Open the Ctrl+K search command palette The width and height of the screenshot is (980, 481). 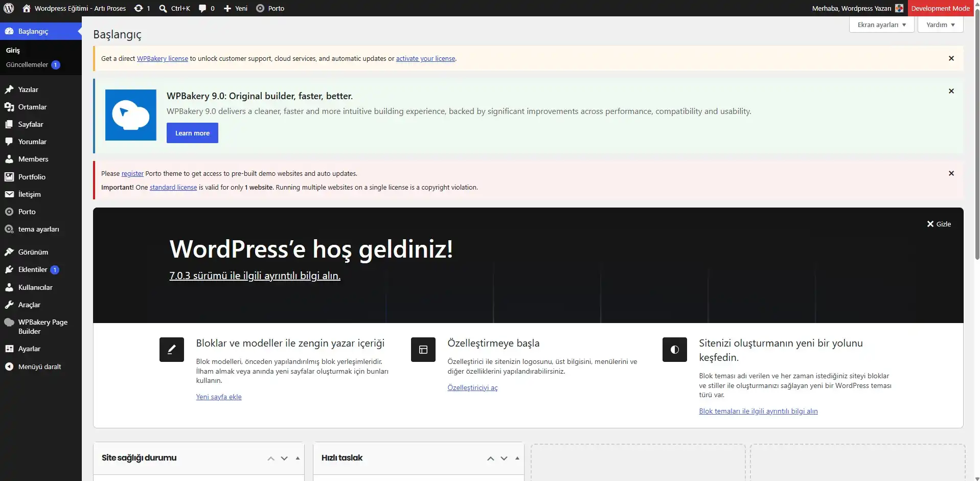coord(174,8)
